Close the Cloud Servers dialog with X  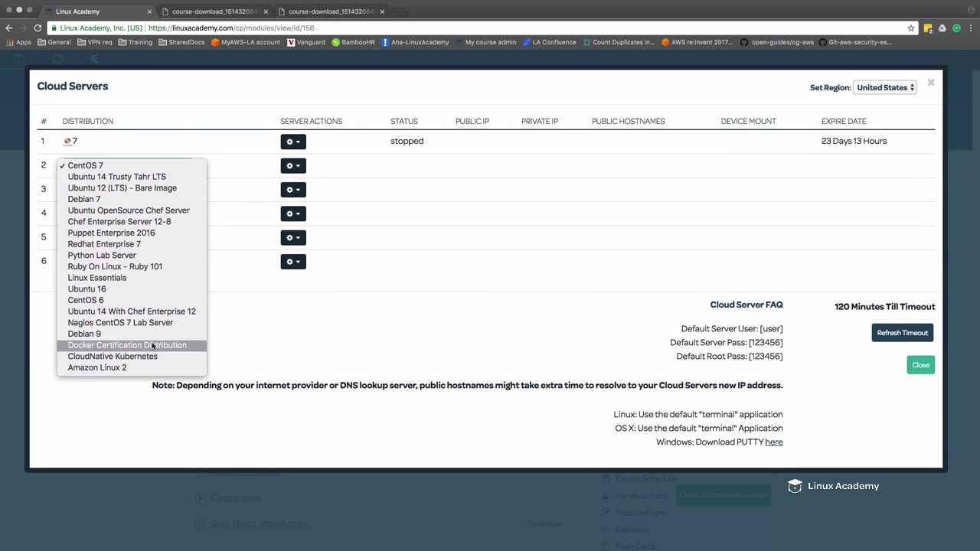[931, 82]
